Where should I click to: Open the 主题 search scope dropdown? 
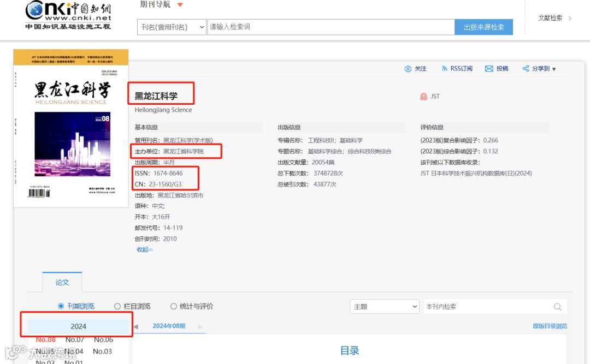click(385, 307)
